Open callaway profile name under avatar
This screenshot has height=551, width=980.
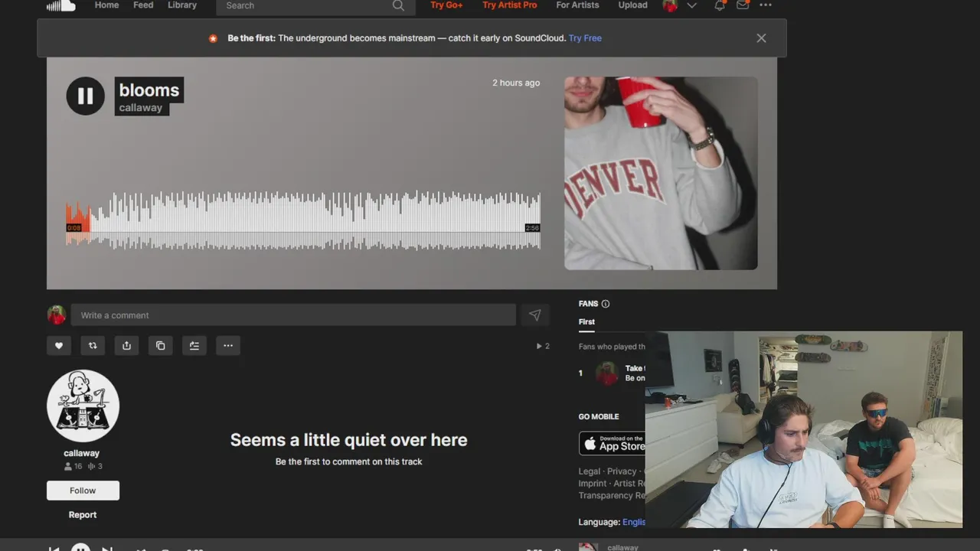82,453
